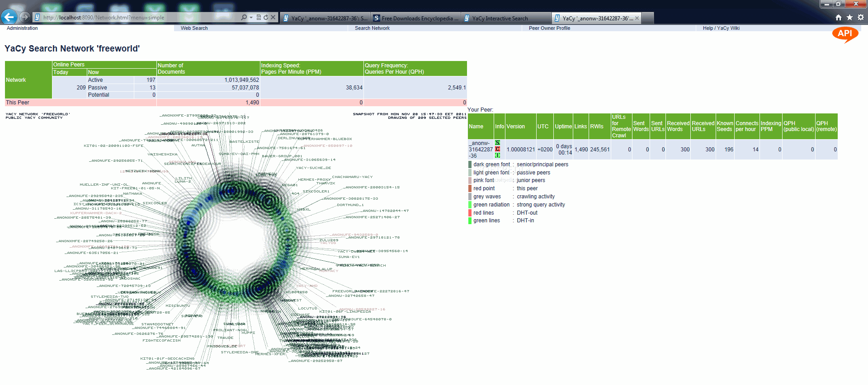Click the red C info icon

coord(497,149)
